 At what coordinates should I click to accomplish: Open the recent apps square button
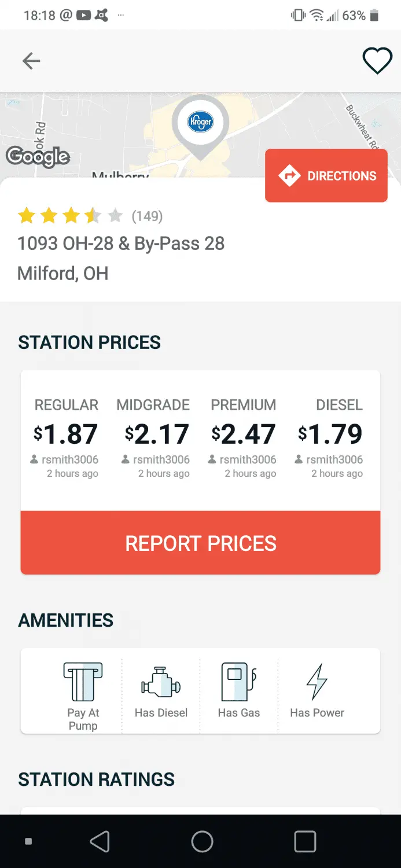[x=305, y=841]
